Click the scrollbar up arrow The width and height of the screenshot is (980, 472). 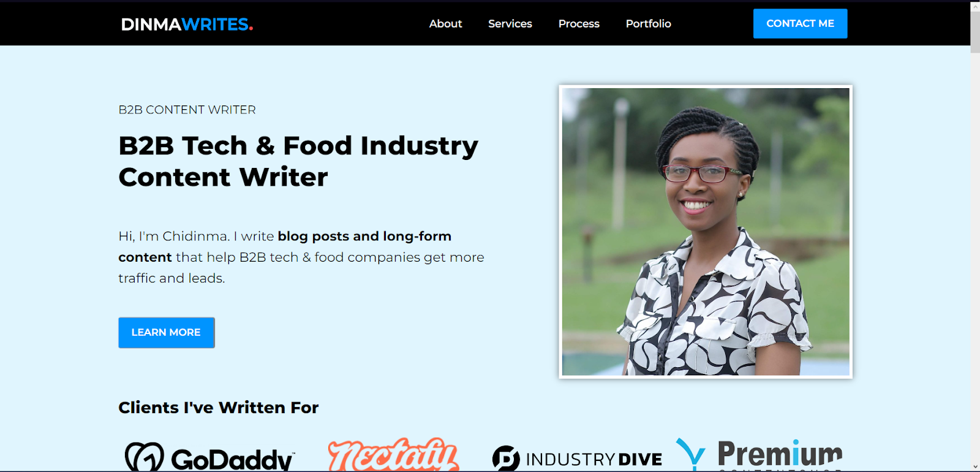point(975,6)
